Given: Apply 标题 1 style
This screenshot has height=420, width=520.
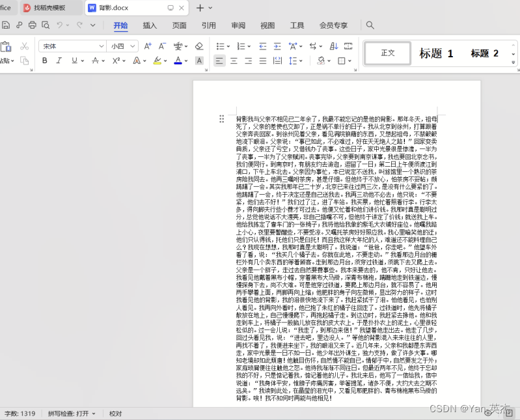Looking at the screenshot, I should pos(436,53).
